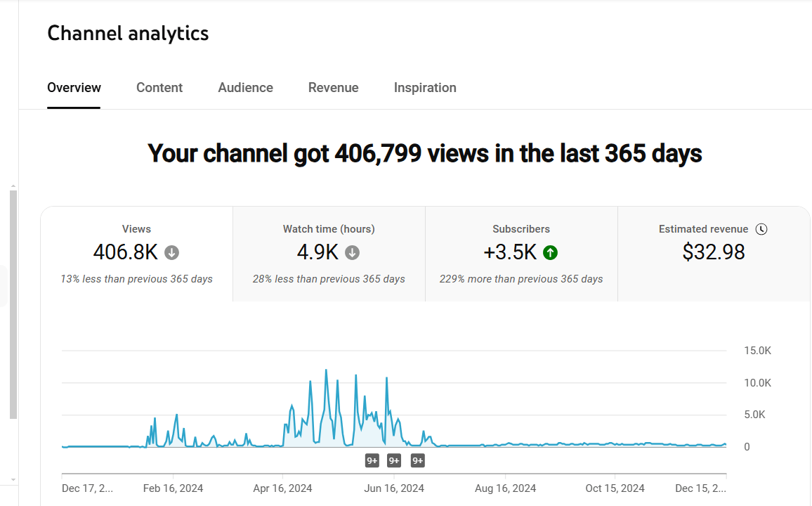Click the scrollbar up arrow
Image resolution: width=812 pixels, height=506 pixels.
(13, 186)
